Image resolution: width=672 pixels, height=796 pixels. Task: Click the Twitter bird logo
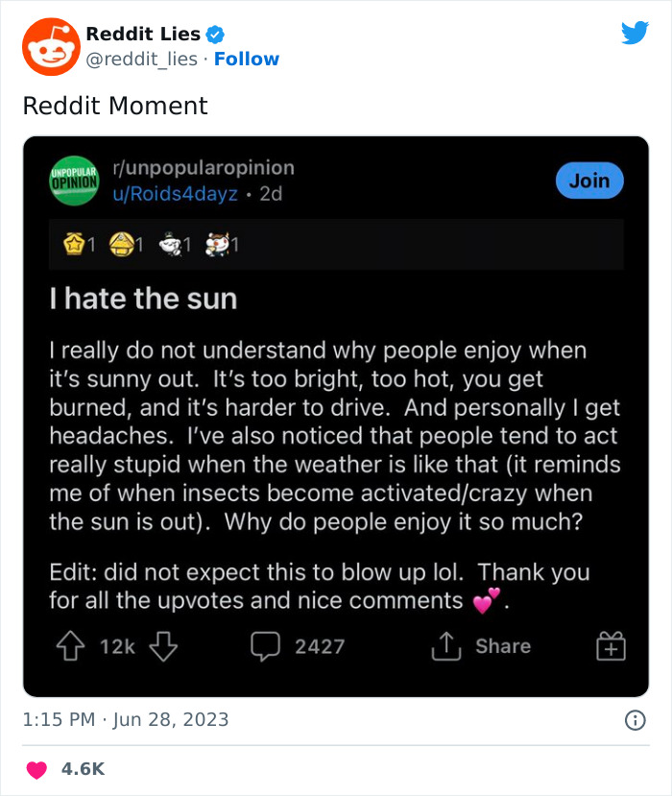click(635, 33)
